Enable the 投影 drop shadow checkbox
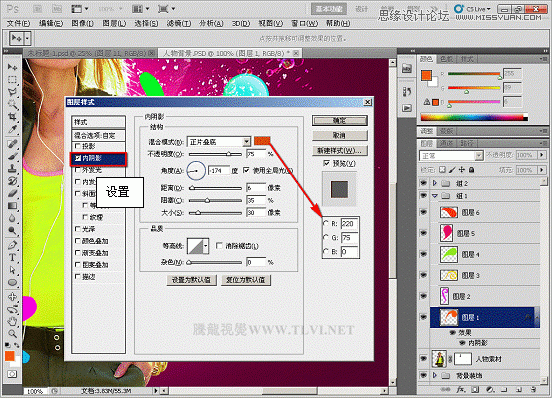Screen dimensions: 552x398 [78, 146]
